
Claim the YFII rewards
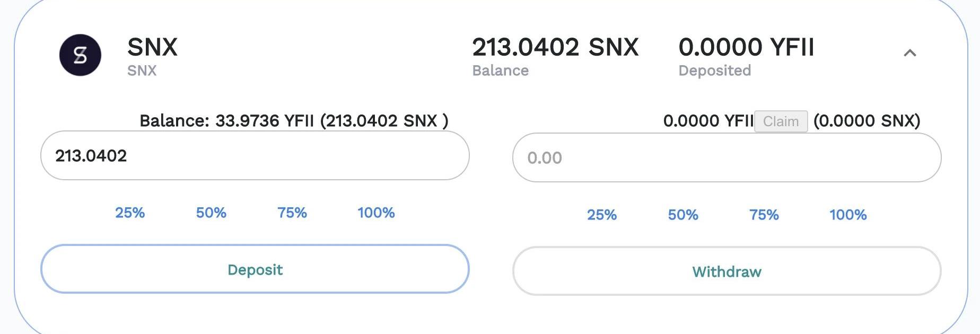coord(781,121)
